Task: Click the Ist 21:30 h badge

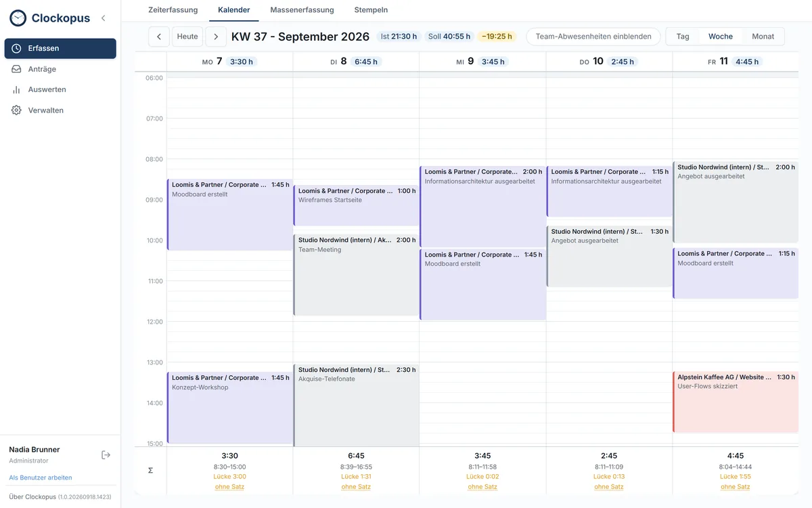Action: click(x=399, y=37)
